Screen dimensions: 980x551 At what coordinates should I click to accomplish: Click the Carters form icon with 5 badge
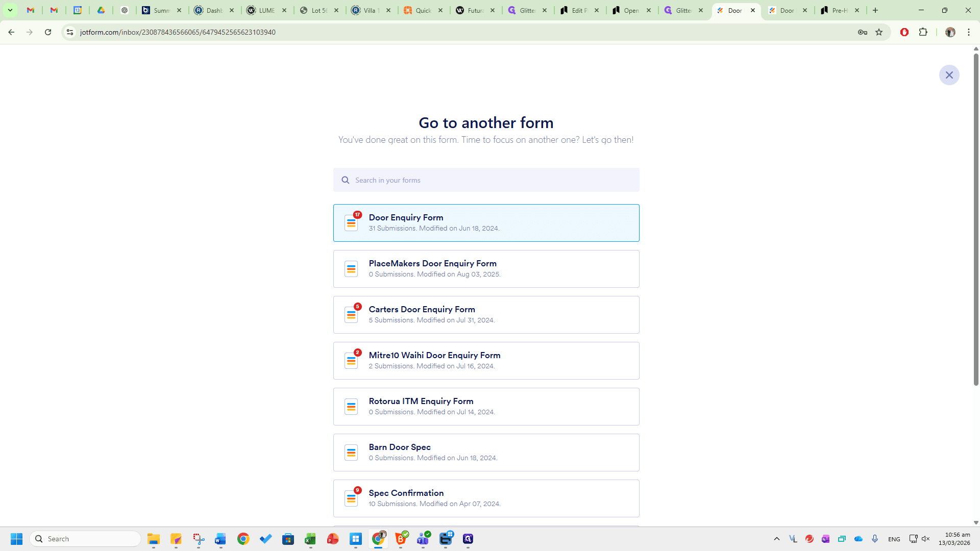351,315
